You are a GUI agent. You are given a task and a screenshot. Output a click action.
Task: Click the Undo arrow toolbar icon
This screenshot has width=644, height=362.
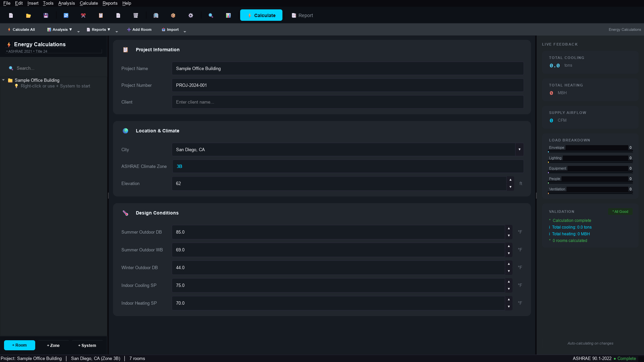tap(66, 15)
